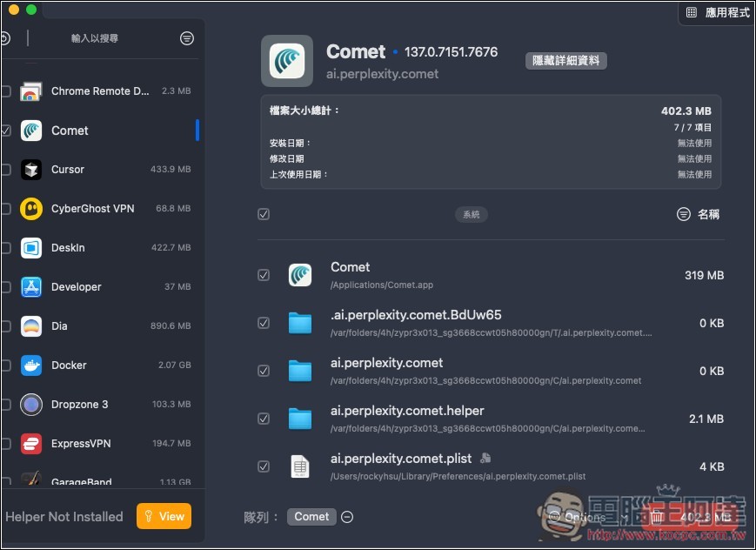
Task: Remove Comet from the queue with the minus icon
Action: pos(347,517)
